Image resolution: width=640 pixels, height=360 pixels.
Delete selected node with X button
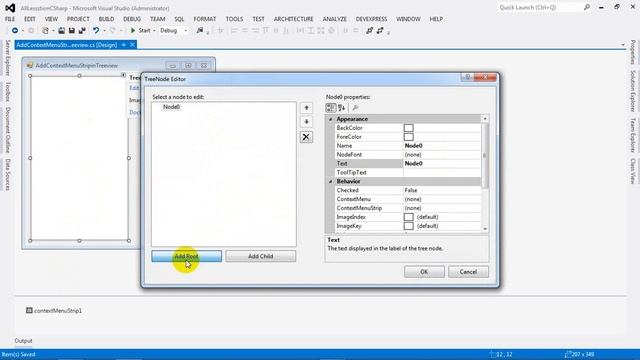point(306,137)
